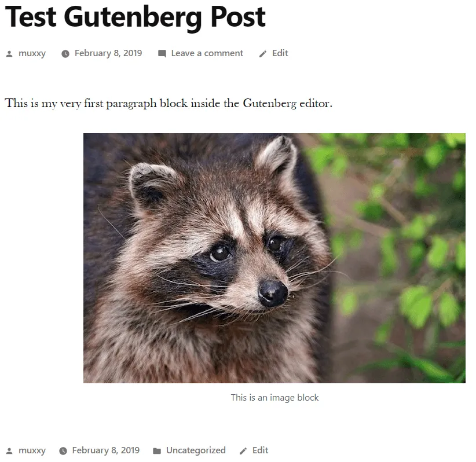Click the folder icon beside Uncategorized

click(157, 451)
